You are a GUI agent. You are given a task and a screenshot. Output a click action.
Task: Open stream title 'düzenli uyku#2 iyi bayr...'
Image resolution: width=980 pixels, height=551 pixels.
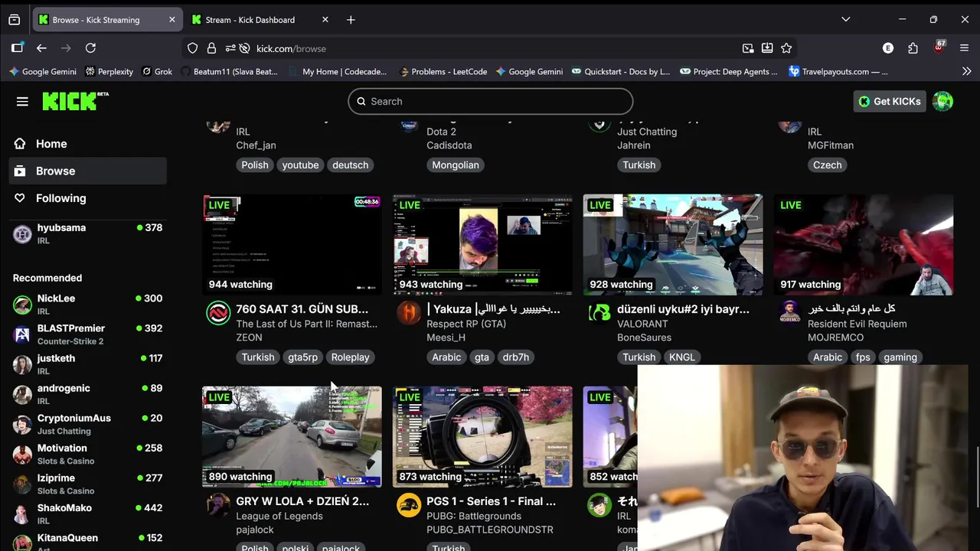[x=683, y=309]
